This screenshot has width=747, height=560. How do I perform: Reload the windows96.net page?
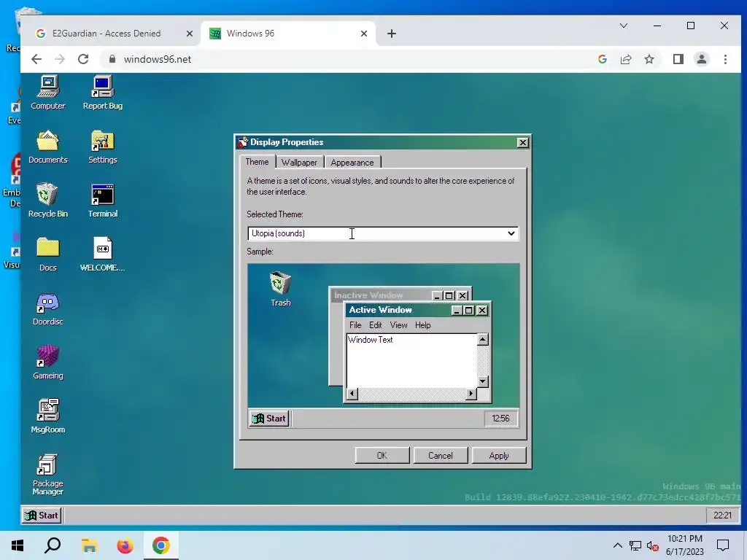click(x=83, y=59)
